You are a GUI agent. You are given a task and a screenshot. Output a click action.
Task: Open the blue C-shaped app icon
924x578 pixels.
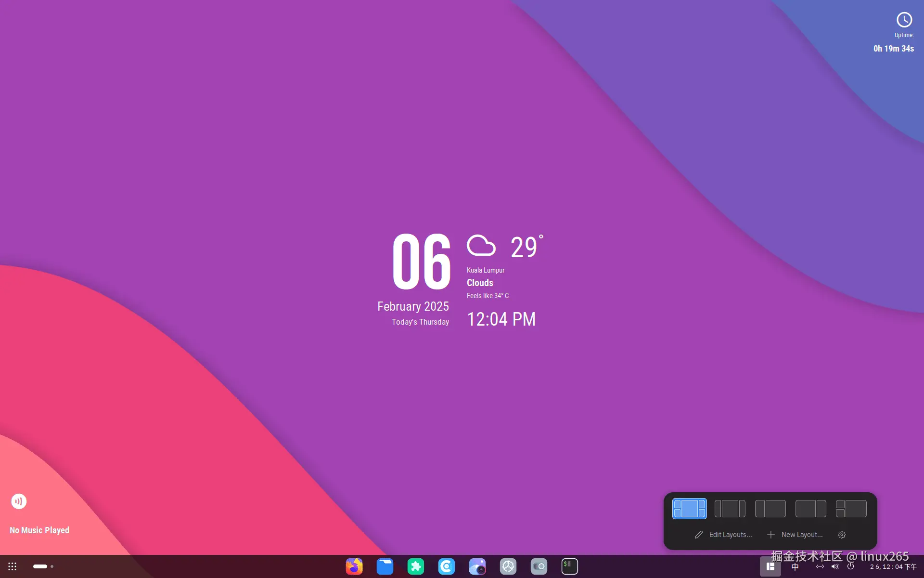447,566
